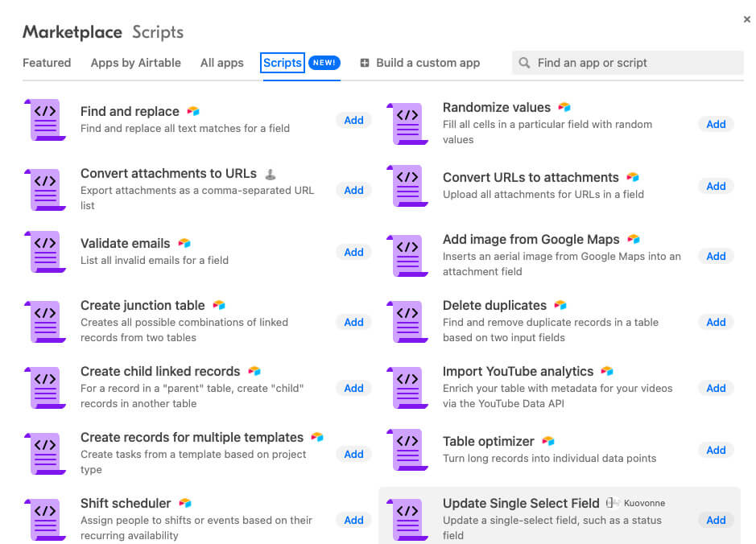Screen dimensions: 756x544
Task: Click the search magnifier icon
Action: tap(524, 62)
